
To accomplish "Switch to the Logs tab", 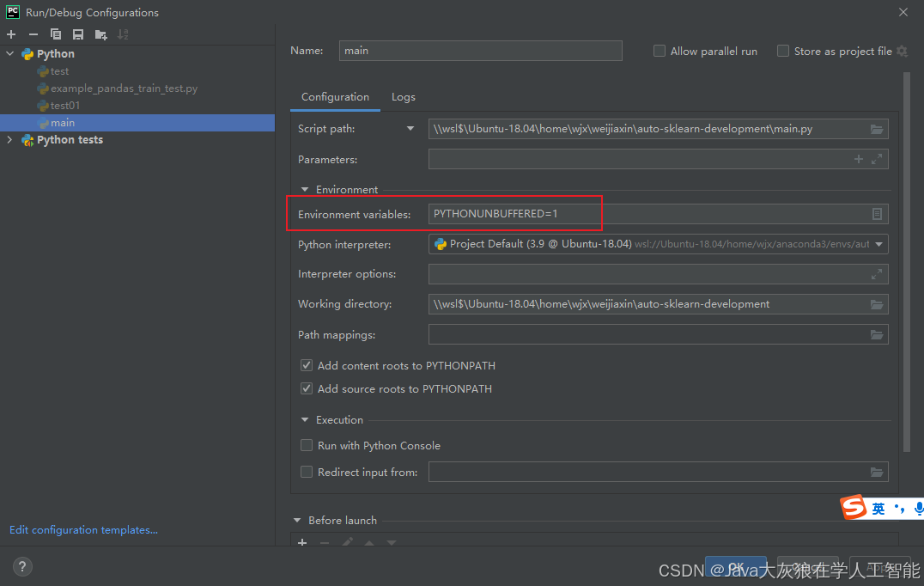I will pos(403,97).
